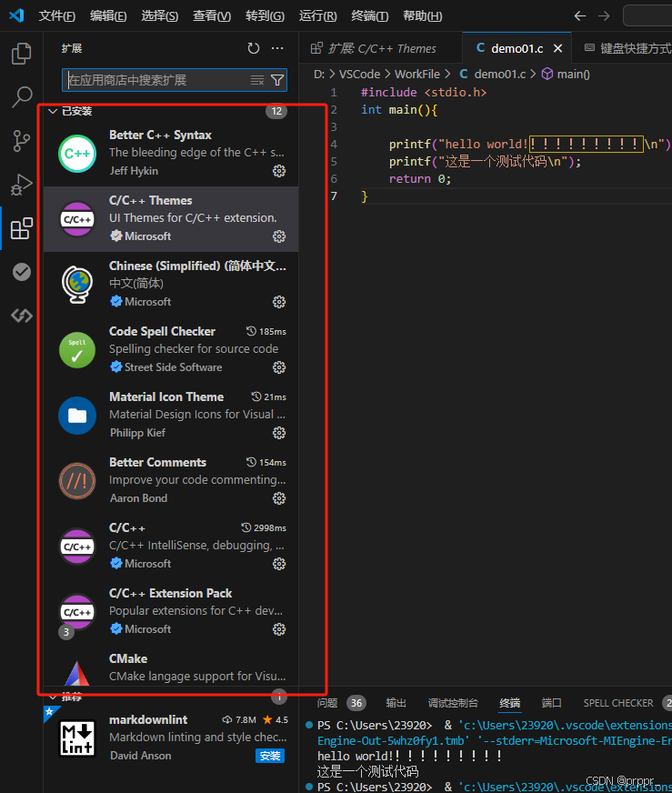Open Source Control view
The width and height of the screenshot is (672, 793).
(x=21, y=141)
